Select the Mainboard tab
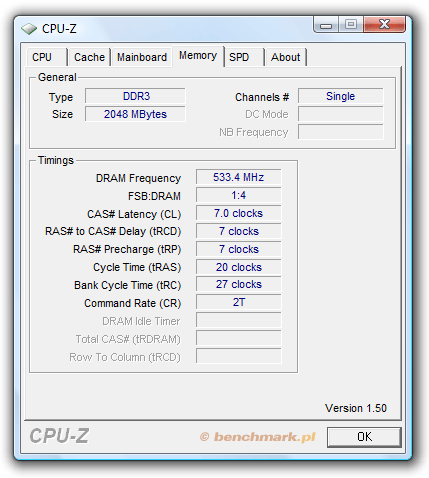The image size is (429, 478). pos(142,57)
